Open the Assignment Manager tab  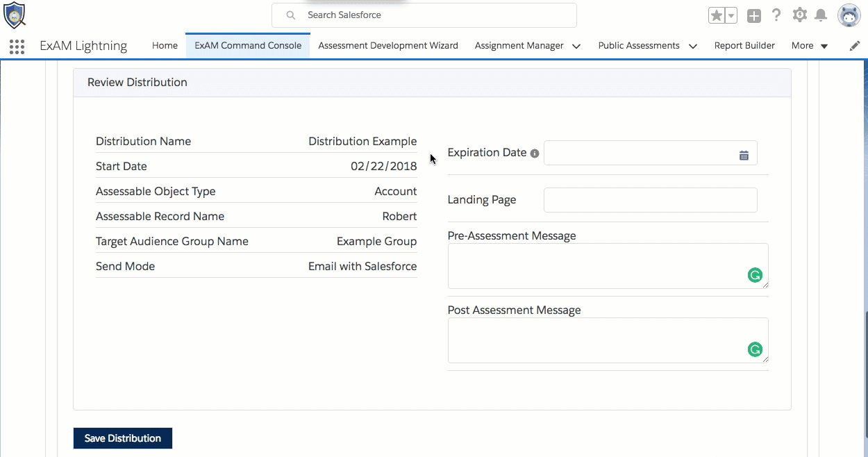coord(519,46)
